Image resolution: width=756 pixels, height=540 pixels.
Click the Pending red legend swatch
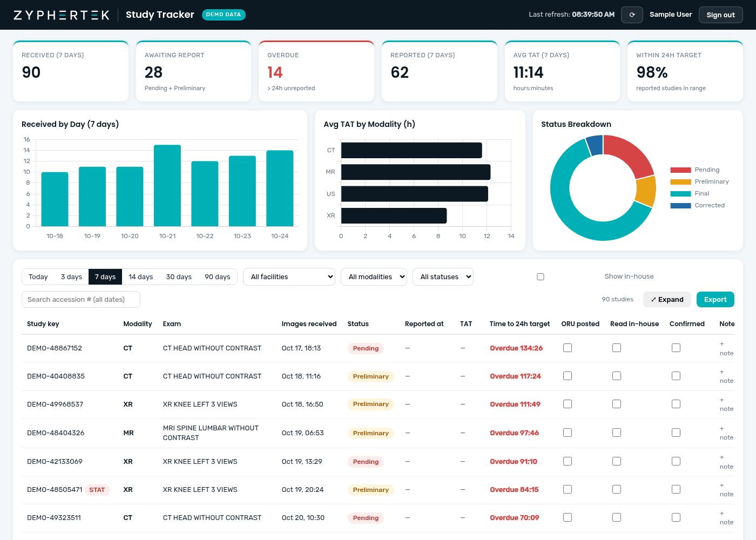[680, 170]
